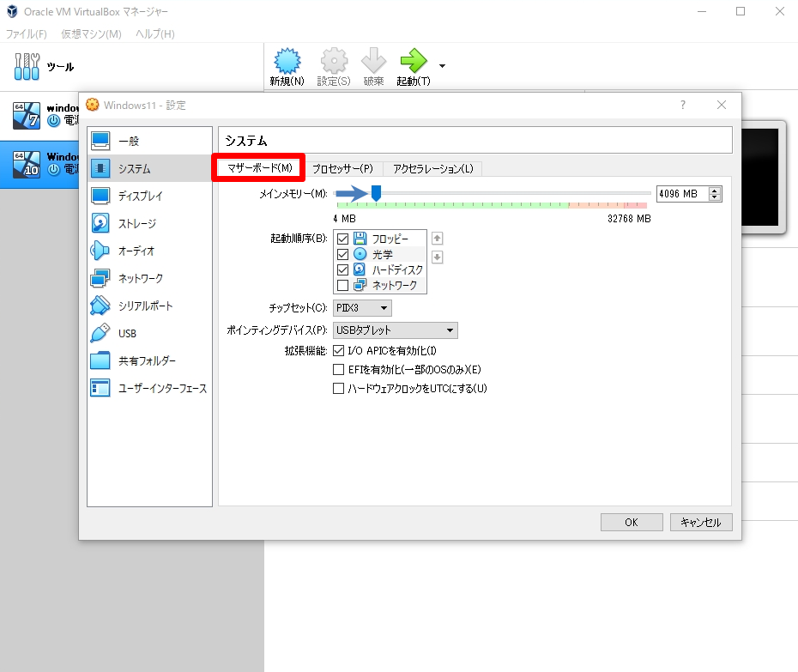Click the 設定(S) gear toolbar icon

pyautogui.click(x=334, y=61)
